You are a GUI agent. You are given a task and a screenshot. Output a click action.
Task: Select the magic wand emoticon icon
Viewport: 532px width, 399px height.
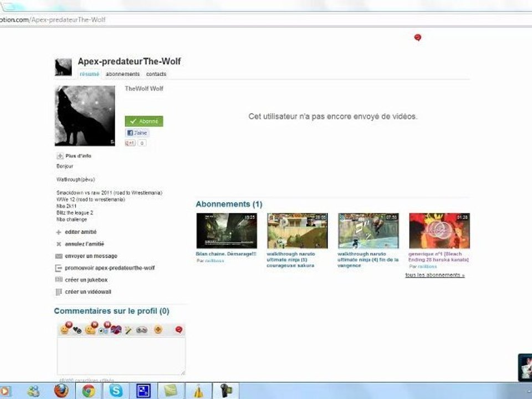click(128, 330)
